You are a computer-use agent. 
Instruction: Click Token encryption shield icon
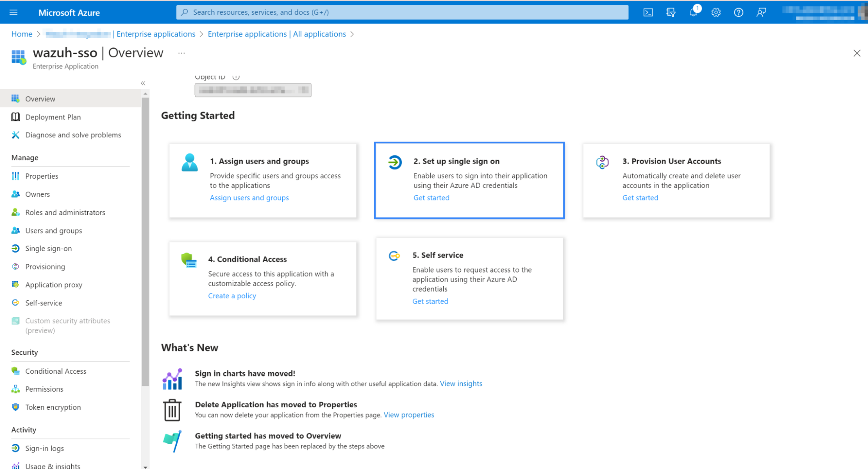(x=16, y=407)
